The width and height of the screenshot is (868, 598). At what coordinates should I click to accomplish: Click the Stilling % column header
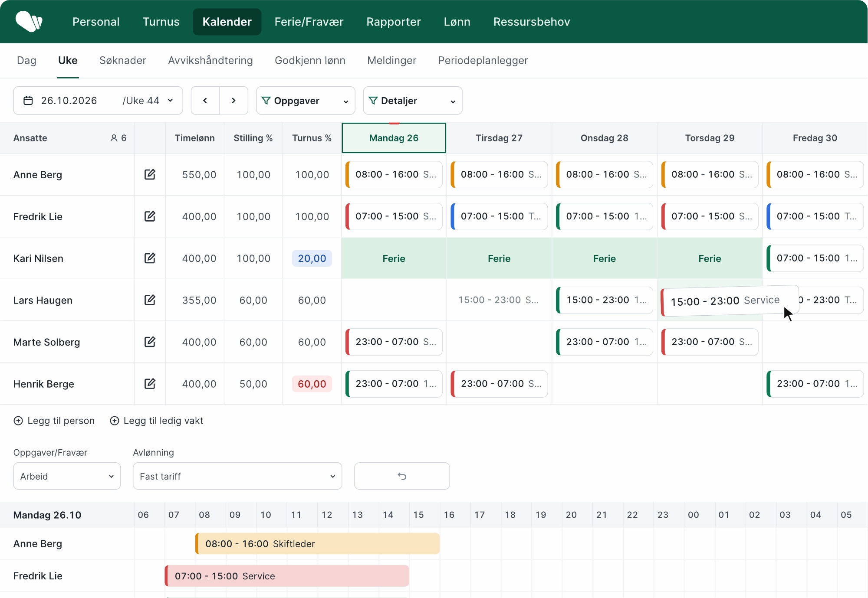253,138
